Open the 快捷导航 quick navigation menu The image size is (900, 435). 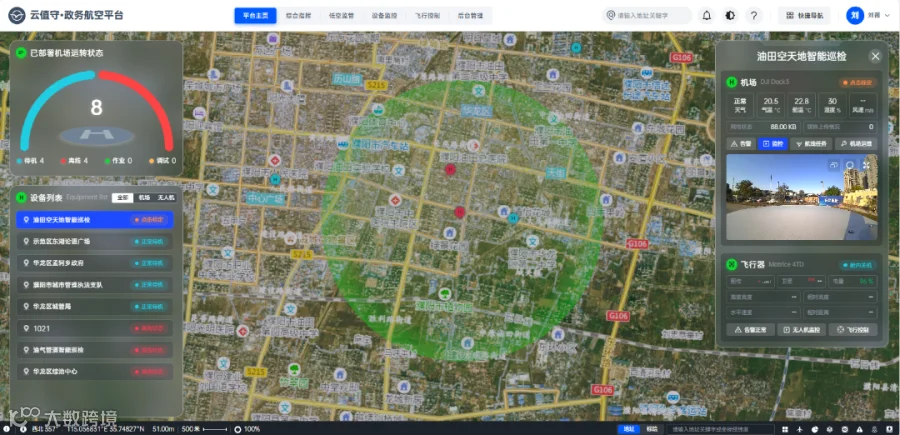point(804,15)
